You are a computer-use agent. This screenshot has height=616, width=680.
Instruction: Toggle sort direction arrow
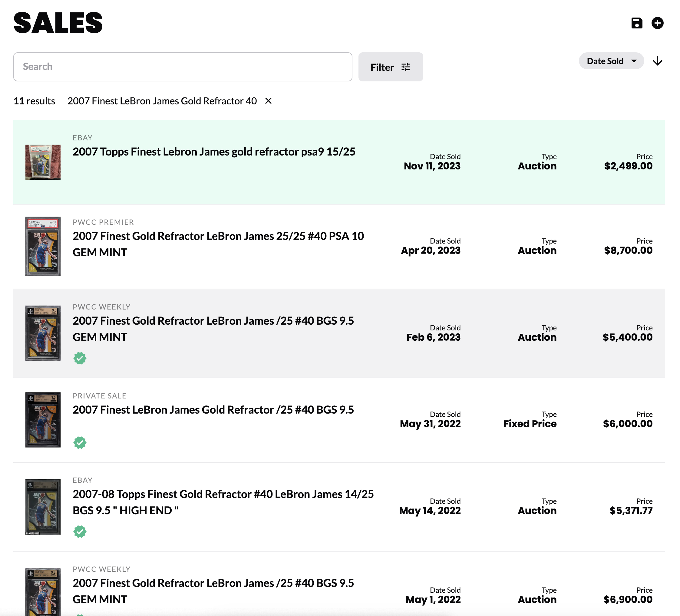tap(657, 61)
